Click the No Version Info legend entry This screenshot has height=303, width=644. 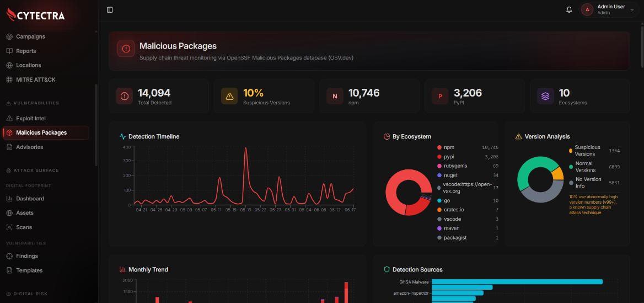[594, 183]
